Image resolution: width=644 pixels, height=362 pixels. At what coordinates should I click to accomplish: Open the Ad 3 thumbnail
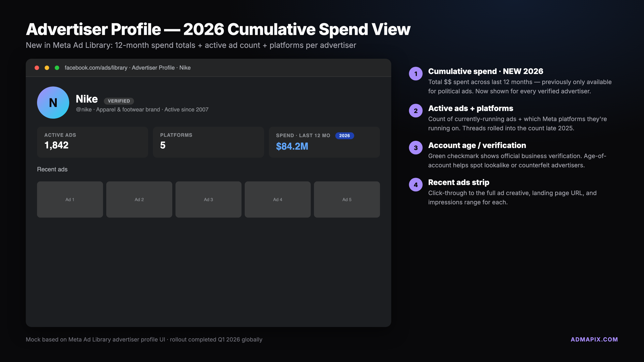(208, 199)
